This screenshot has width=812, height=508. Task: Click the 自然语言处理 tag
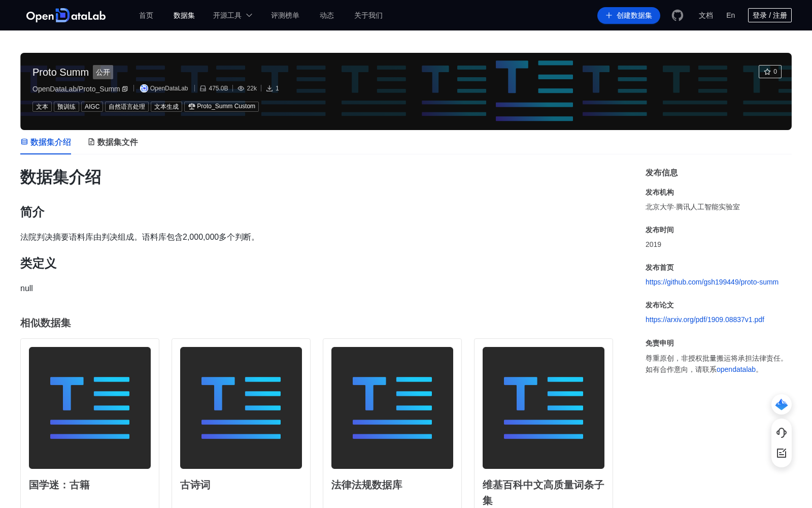click(127, 107)
